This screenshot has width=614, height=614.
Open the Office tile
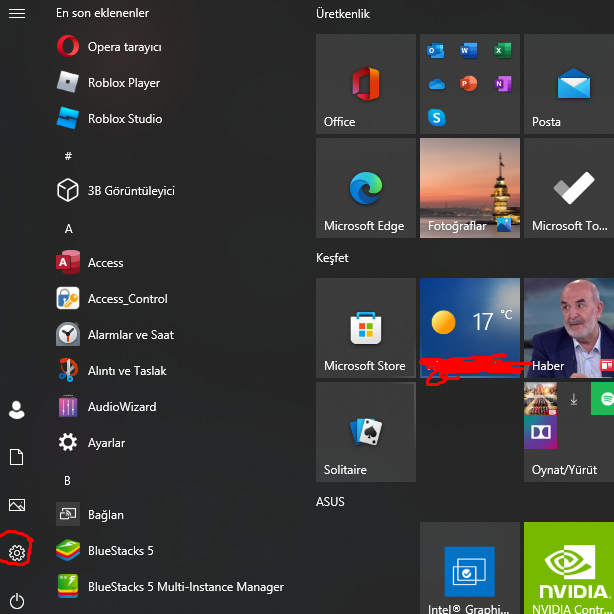[366, 84]
